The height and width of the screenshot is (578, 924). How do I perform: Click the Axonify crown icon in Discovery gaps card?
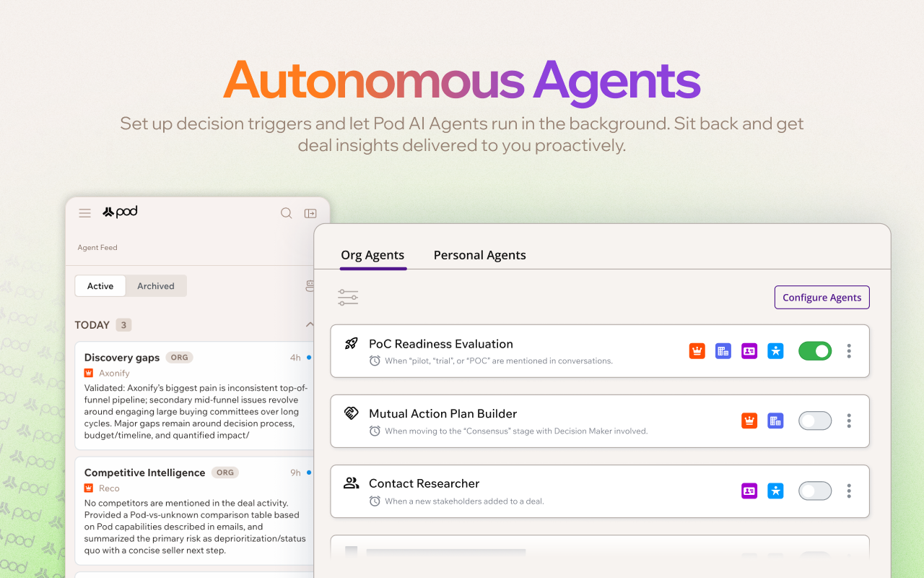coord(89,373)
